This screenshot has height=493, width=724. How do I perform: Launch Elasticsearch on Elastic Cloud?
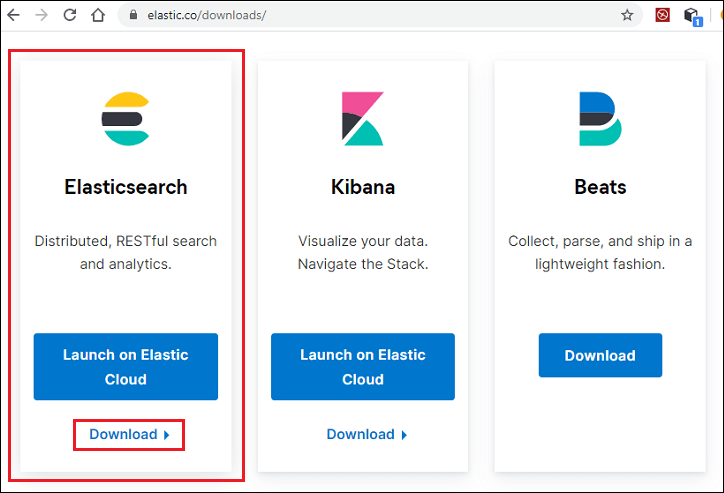(x=126, y=367)
